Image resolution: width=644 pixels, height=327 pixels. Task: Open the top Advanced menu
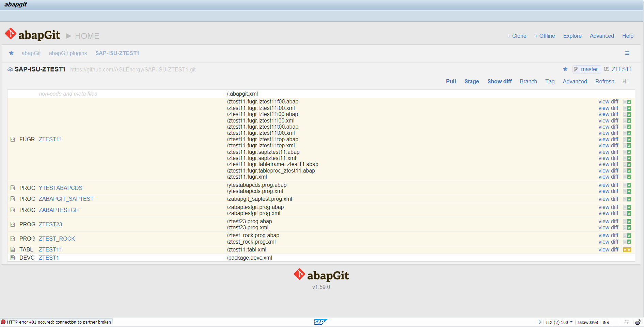(602, 36)
